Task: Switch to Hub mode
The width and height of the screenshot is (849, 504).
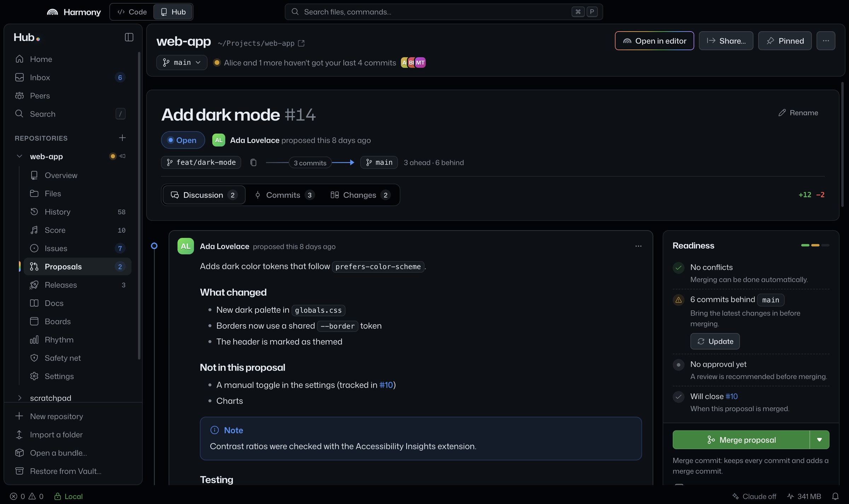Action: (x=173, y=12)
